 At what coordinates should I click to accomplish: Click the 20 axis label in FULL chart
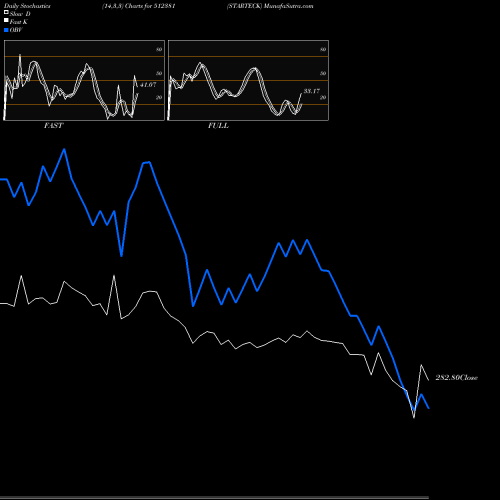323,97
